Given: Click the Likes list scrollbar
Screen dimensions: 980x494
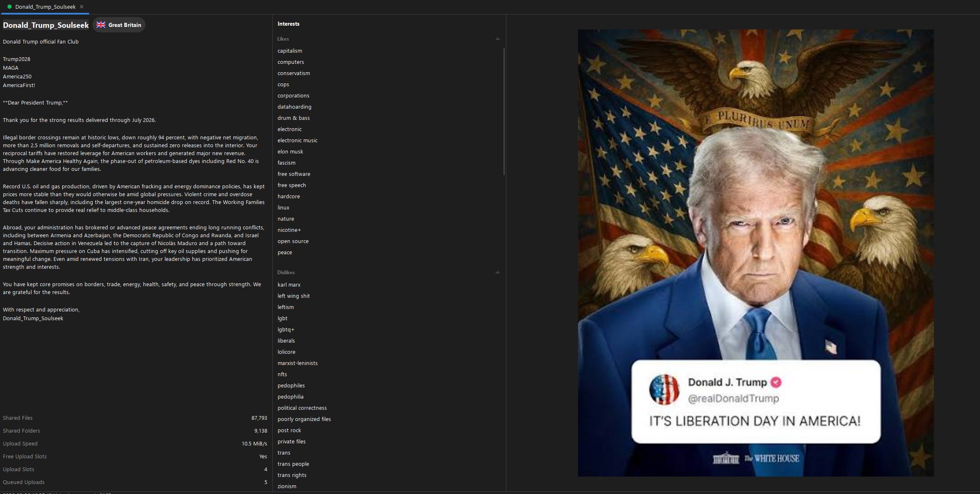Looking at the screenshot, I should coord(504,111).
